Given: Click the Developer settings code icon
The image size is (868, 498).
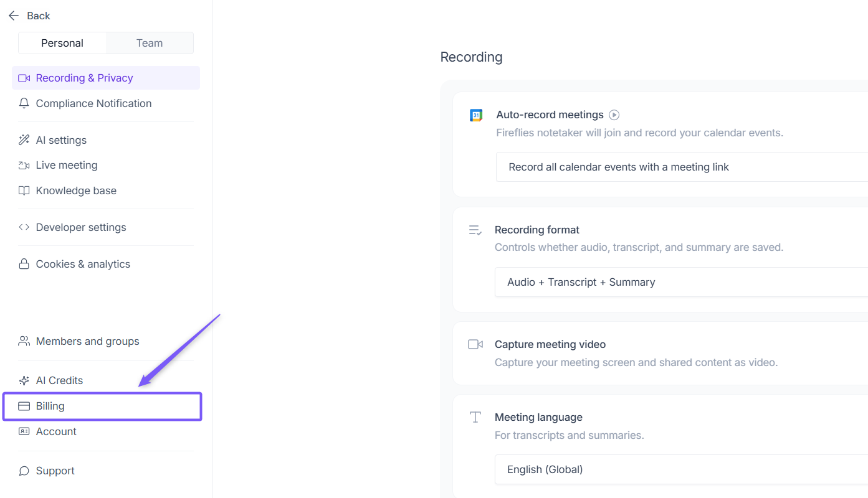Looking at the screenshot, I should pos(24,227).
